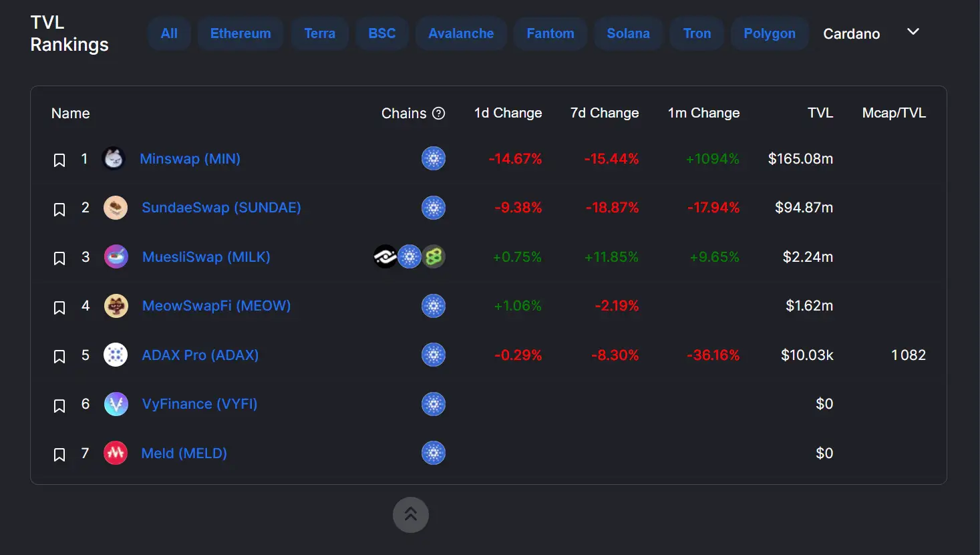Click the MeowSwapFi cat logo

coord(115,306)
